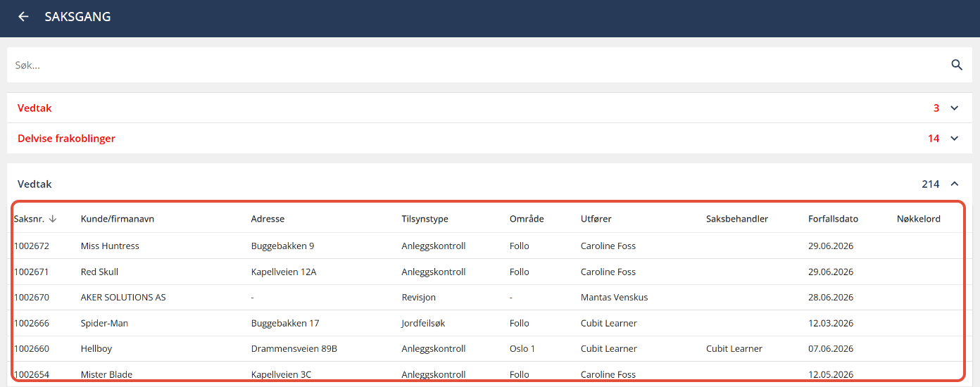Click due date 28.06.2026
Viewport: 980px width, 387px height.
[x=831, y=298]
